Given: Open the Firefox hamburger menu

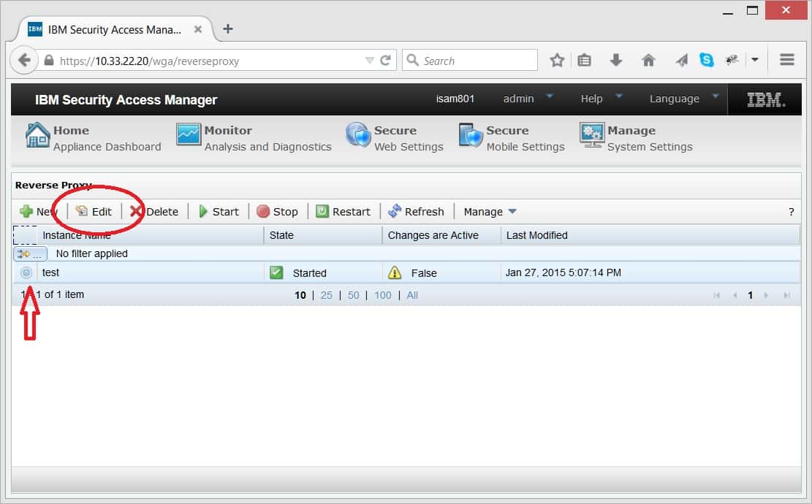Looking at the screenshot, I should pyautogui.click(x=786, y=60).
